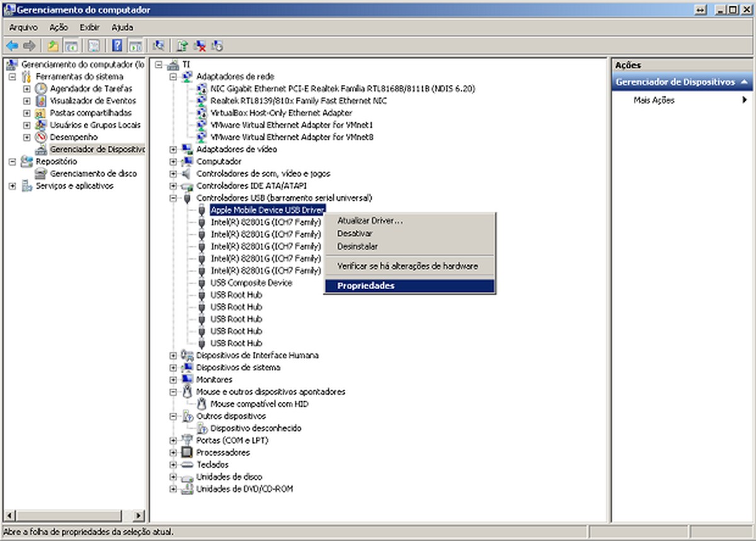Select the USB Composite Device entry

click(251, 283)
